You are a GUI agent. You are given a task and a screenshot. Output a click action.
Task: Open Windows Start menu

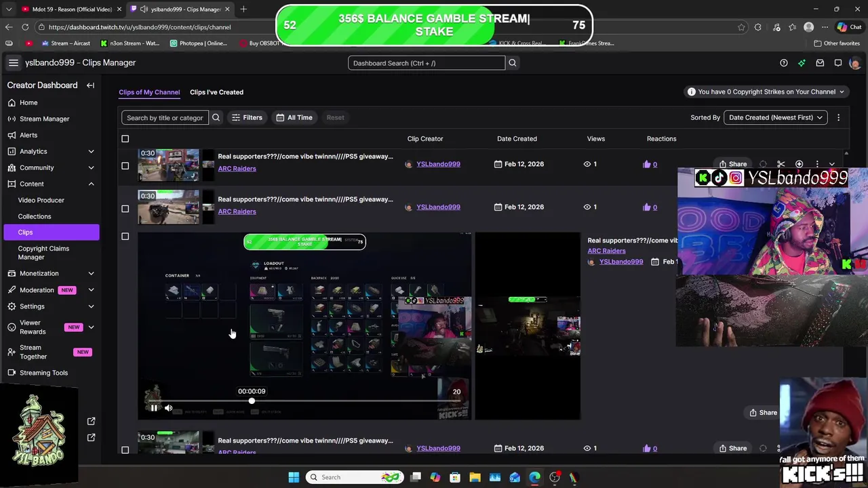[294, 477]
